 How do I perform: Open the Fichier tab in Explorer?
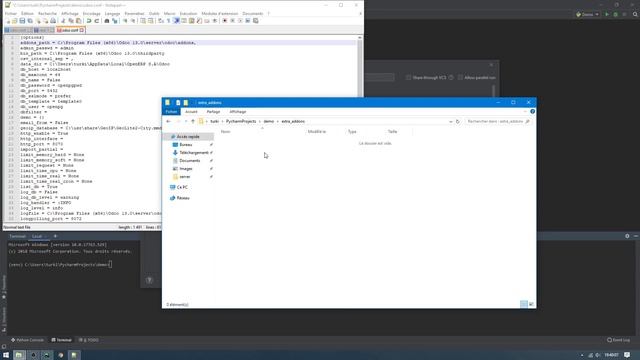pyautogui.click(x=171, y=111)
